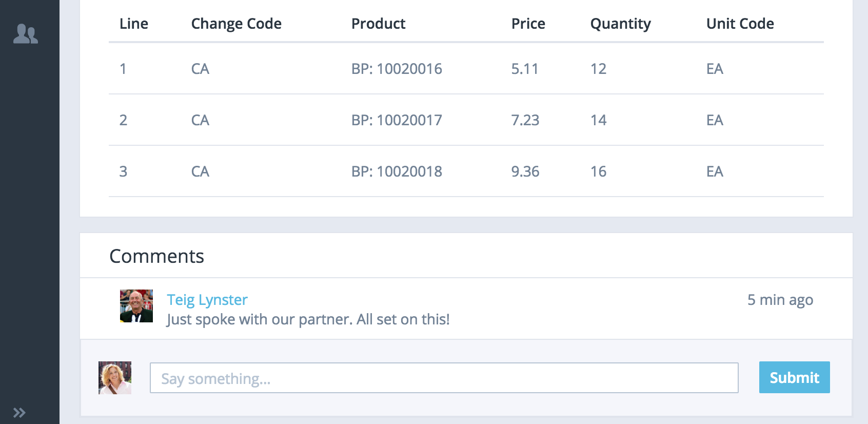This screenshot has width=868, height=424.
Task: Click the CA change code on line 1
Action: coord(200,68)
